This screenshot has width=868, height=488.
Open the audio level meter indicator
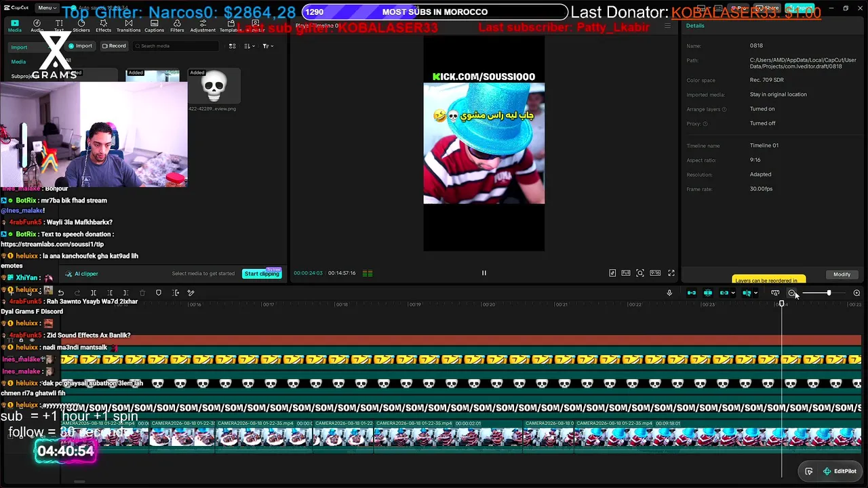tap(368, 273)
